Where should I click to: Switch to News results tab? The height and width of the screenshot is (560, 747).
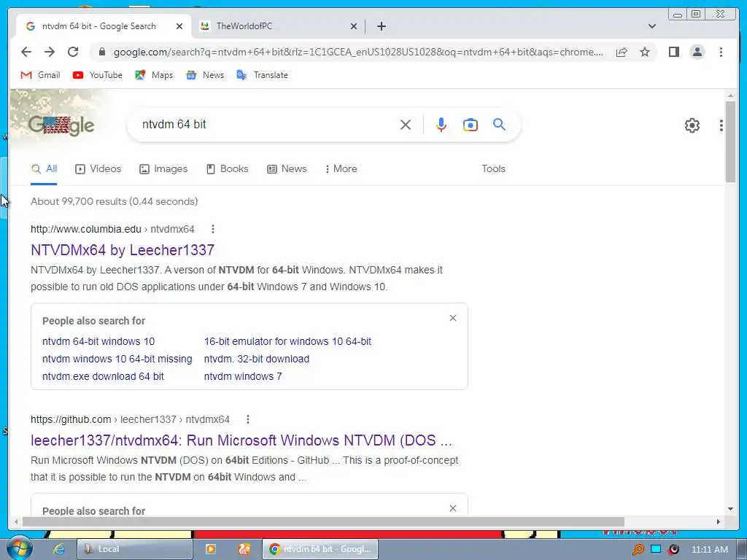(287, 169)
